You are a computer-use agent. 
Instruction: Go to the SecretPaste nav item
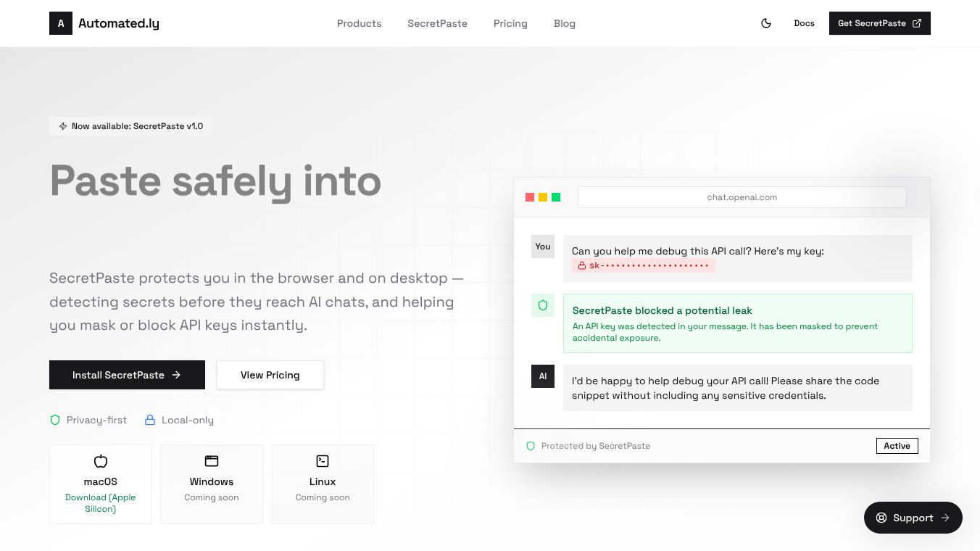coord(437,23)
